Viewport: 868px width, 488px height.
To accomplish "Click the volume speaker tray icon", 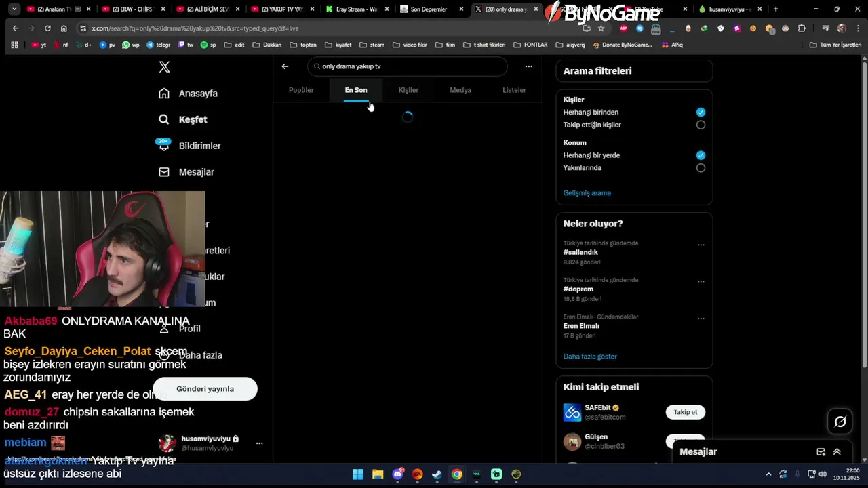I will 823,474.
